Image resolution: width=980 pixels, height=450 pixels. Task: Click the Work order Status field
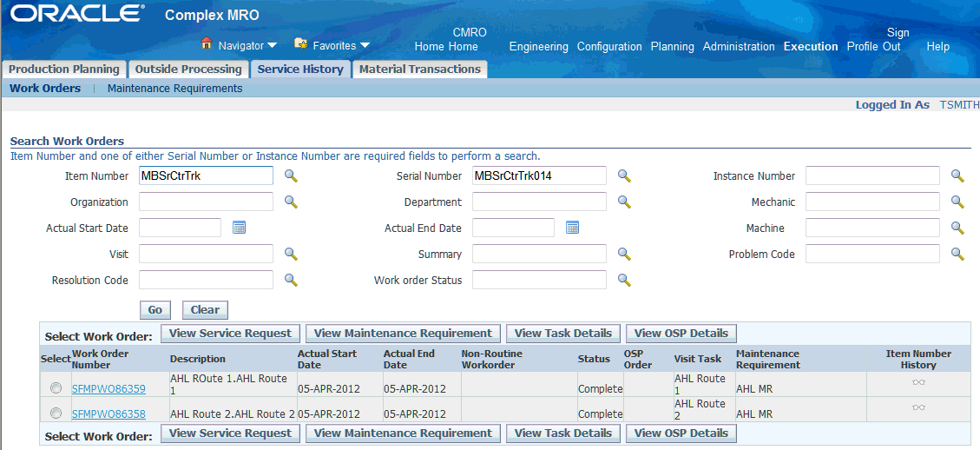[x=539, y=280]
